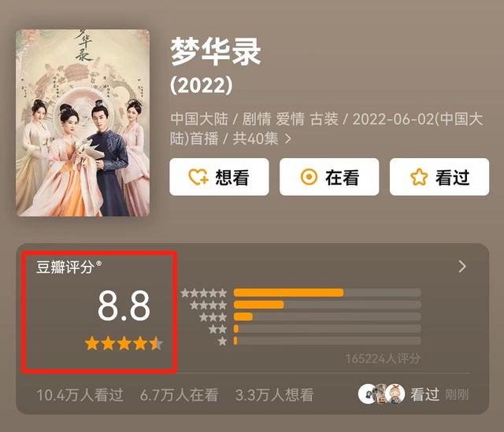Mark the show as 在看

tap(329, 176)
